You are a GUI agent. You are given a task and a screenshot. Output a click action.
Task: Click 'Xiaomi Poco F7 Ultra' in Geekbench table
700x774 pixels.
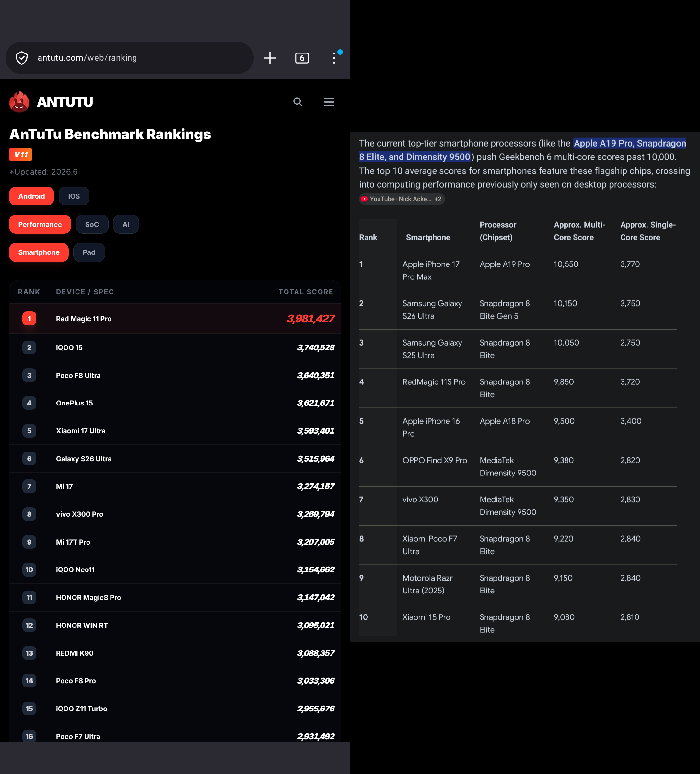pyautogui.click(x=430, y=545)
